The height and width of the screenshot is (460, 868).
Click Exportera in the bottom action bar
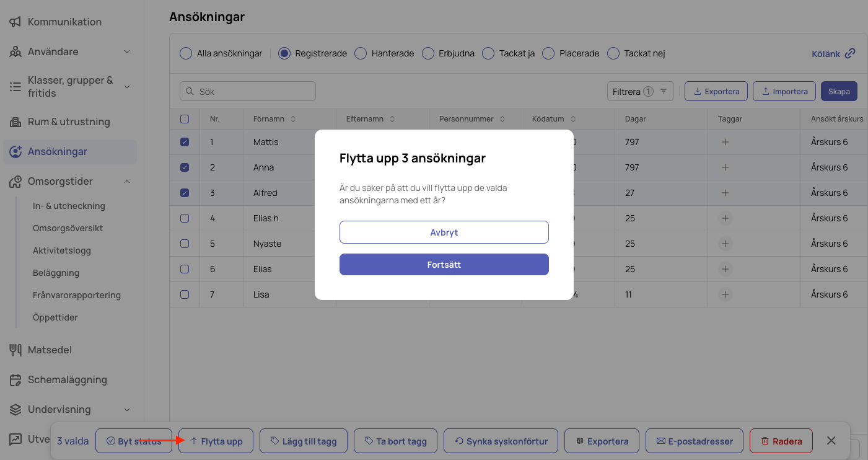tap(602, 441)
